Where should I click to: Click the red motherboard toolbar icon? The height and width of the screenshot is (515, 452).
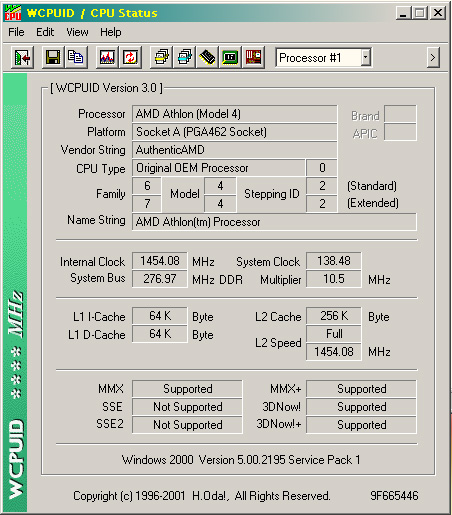click(x=254, y=58)
